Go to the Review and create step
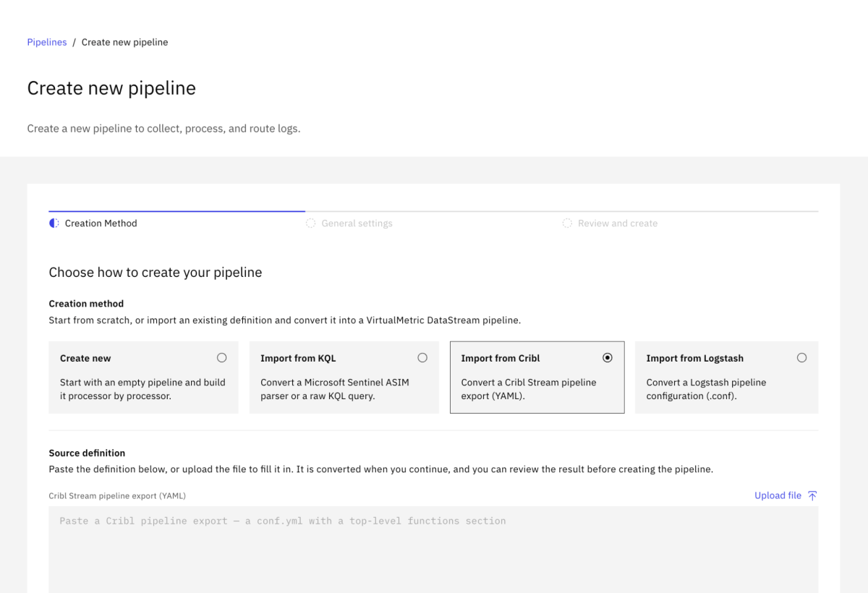This screenshot has height=593, width=868. [x=618, y=223]
